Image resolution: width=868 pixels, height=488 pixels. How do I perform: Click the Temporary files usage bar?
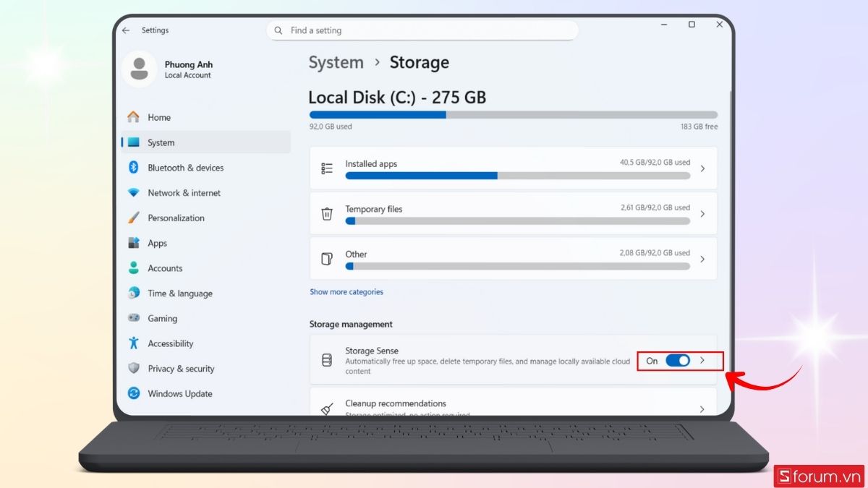(518, 221)
